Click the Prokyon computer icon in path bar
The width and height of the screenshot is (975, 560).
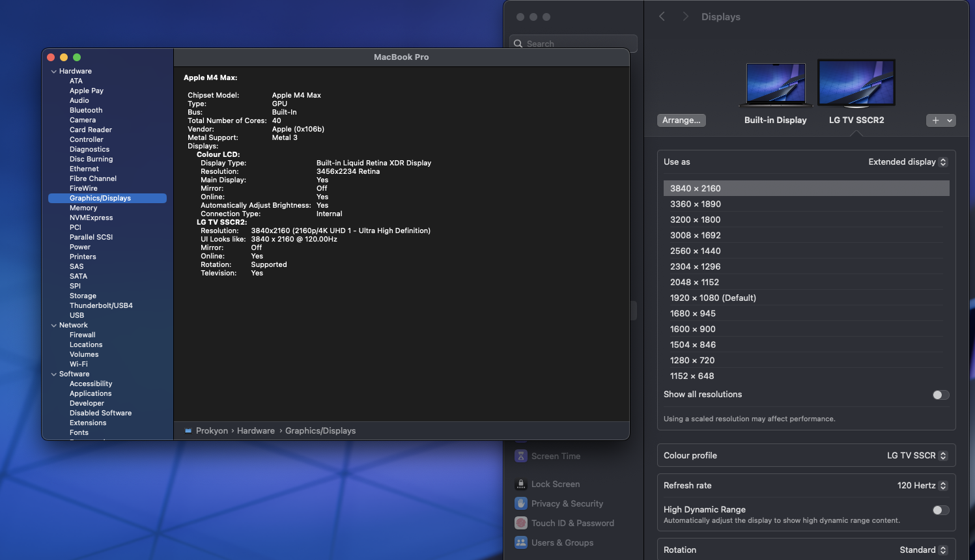(x=188, y=430)
